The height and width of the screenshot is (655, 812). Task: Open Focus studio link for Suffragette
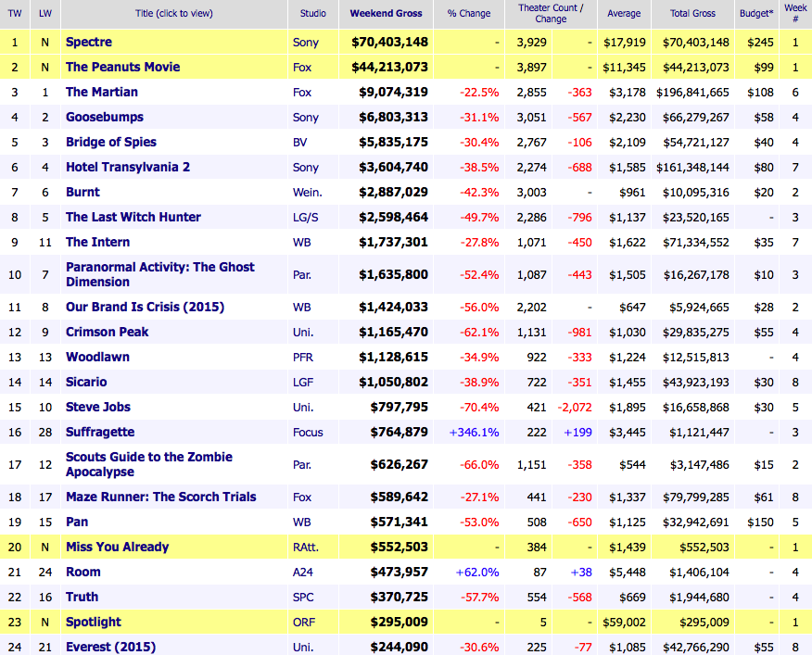click(x=308, y=433)
